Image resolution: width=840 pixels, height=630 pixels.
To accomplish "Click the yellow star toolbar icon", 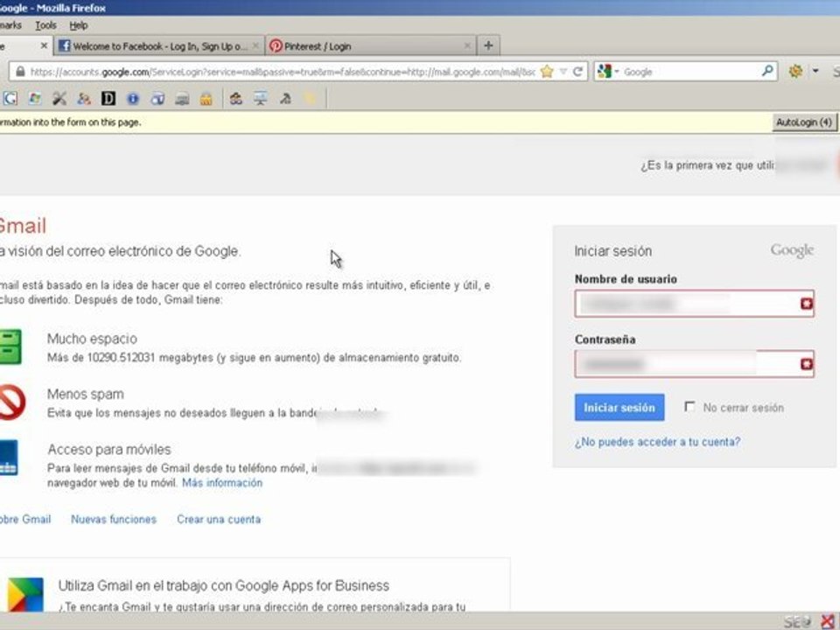I will coord(310,99).
